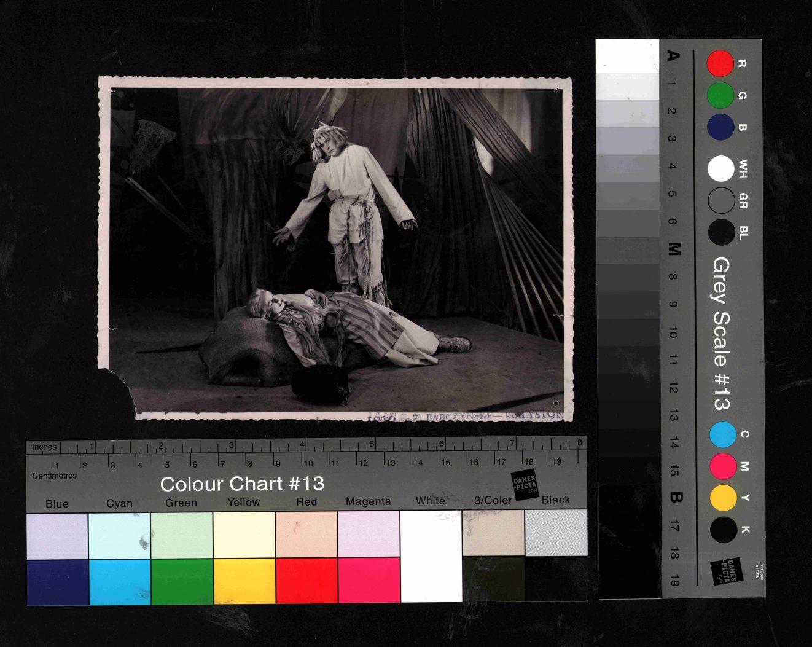Choose the bright cyan swatch under Cyan
This screenshot has height=647, width=812.
point(120,582)
